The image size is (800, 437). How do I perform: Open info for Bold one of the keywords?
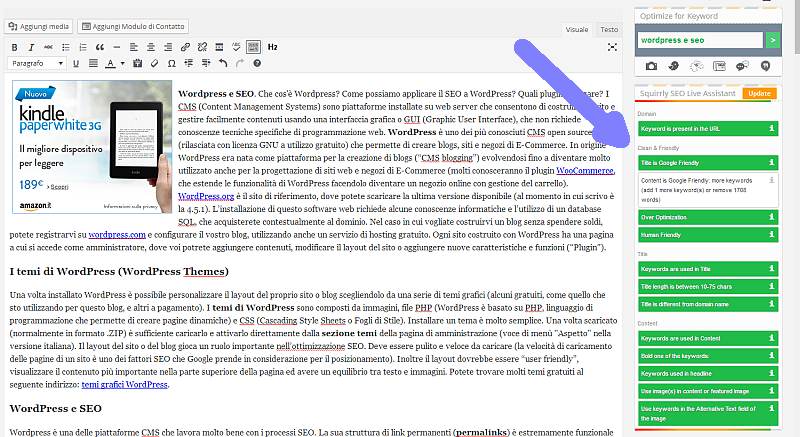[x=771, y=355]
